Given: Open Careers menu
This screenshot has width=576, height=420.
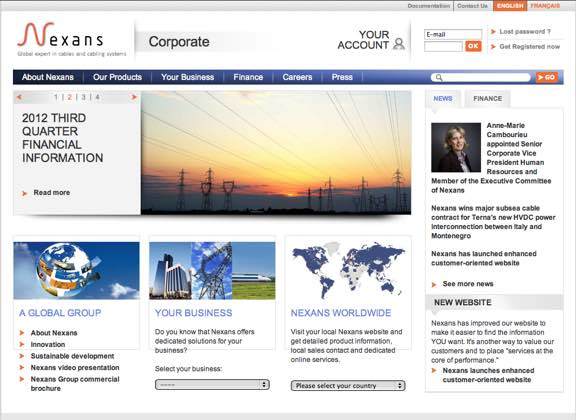Looking at the screenshot, I should [x=297, y=77].
